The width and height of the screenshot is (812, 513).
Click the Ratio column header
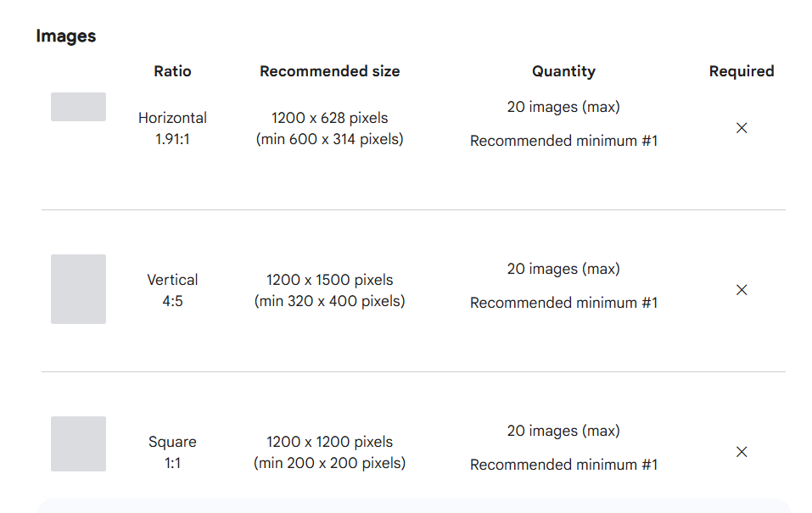tap(172, 71)
